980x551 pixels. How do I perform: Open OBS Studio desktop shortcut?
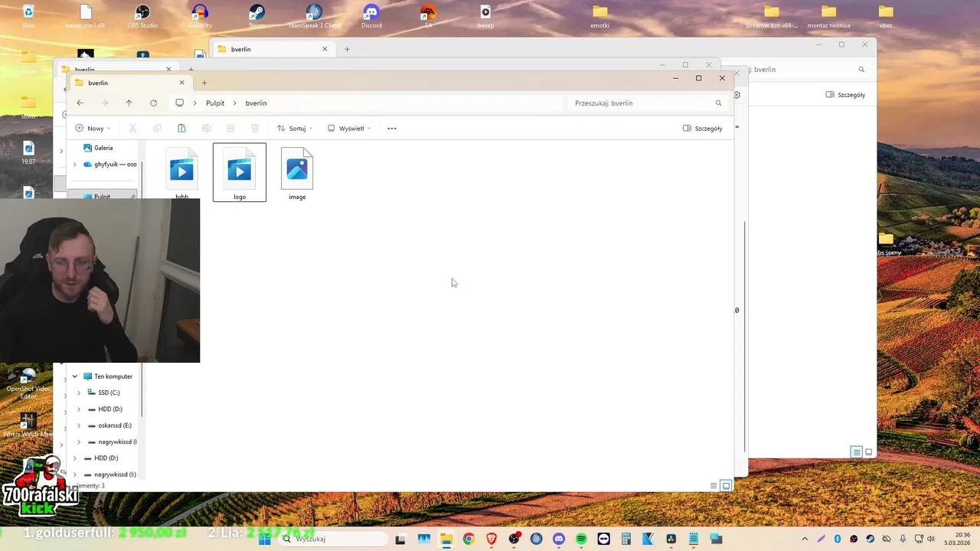pos(142,16)
